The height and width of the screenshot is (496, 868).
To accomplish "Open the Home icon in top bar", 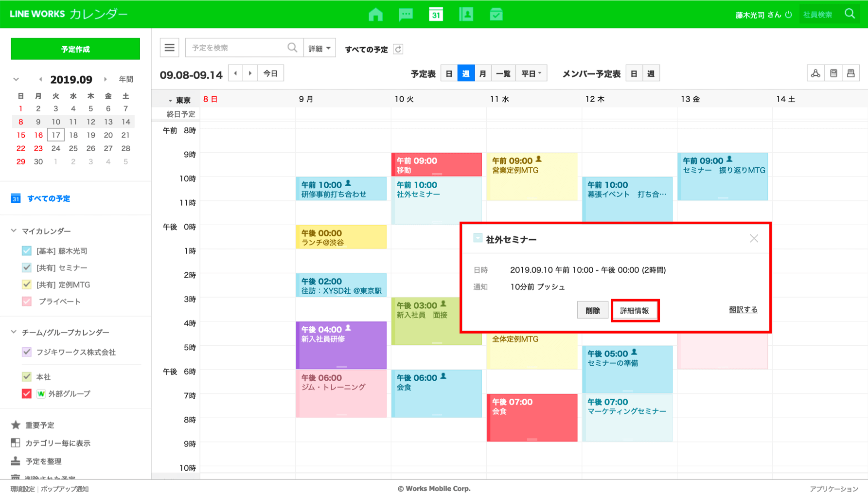I will coord(375,15).
